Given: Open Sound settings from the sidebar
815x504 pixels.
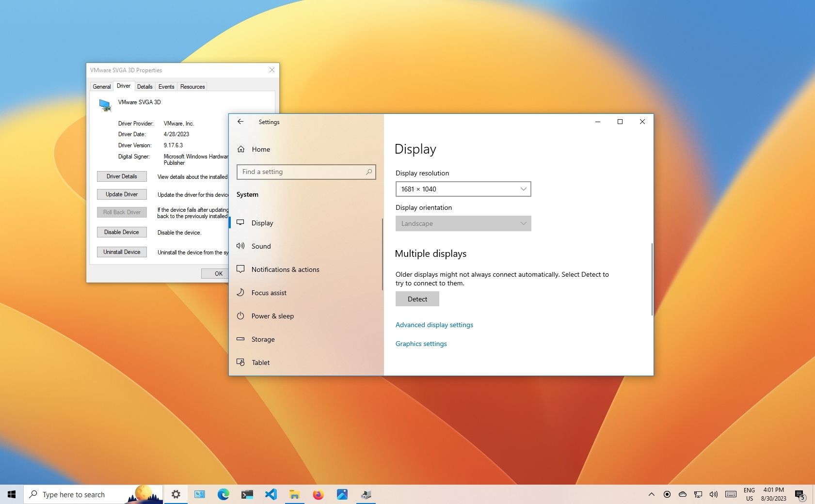Looking at the screenshot, I should pyautogui.click(x=260, y=246).
